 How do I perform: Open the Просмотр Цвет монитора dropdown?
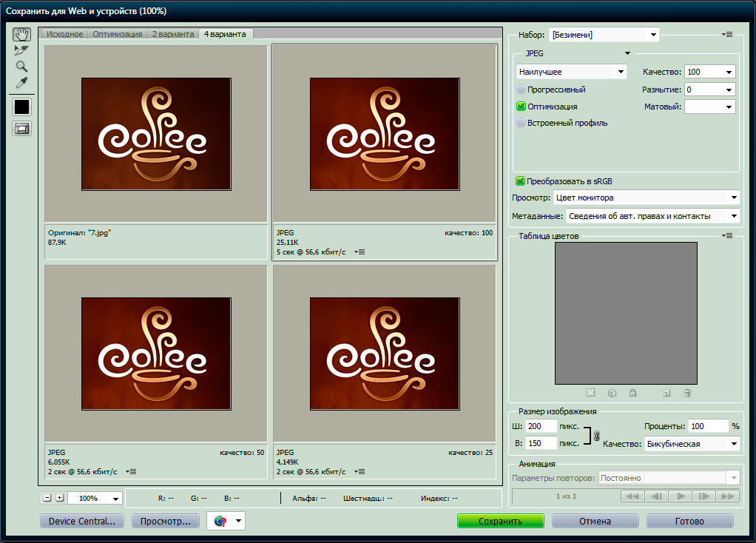(x=646, y=198)
